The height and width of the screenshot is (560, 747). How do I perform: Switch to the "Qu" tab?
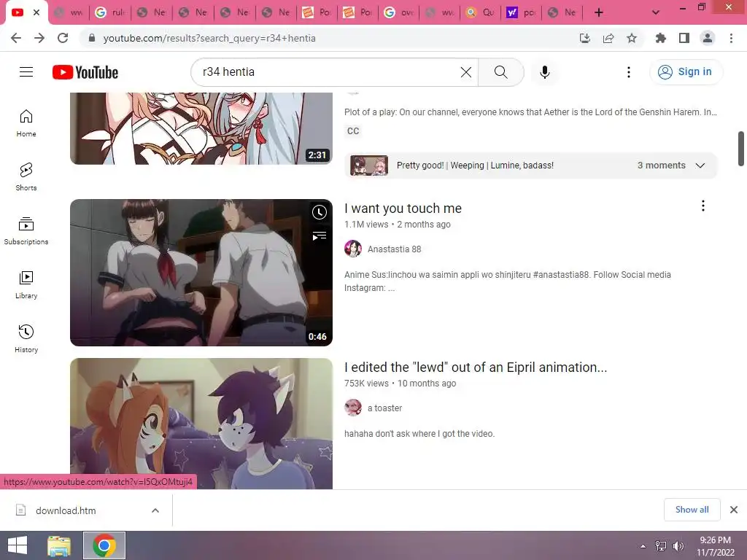click(480, 12)
